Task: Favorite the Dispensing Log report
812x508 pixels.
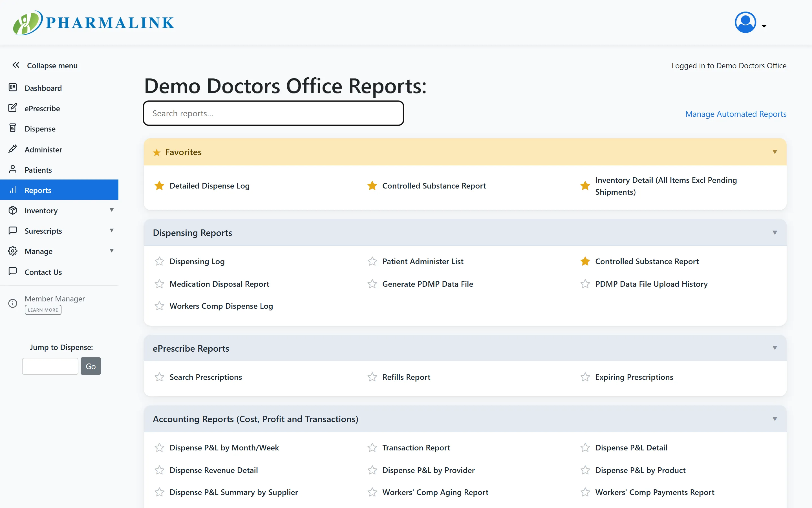Action: [159, 261]
